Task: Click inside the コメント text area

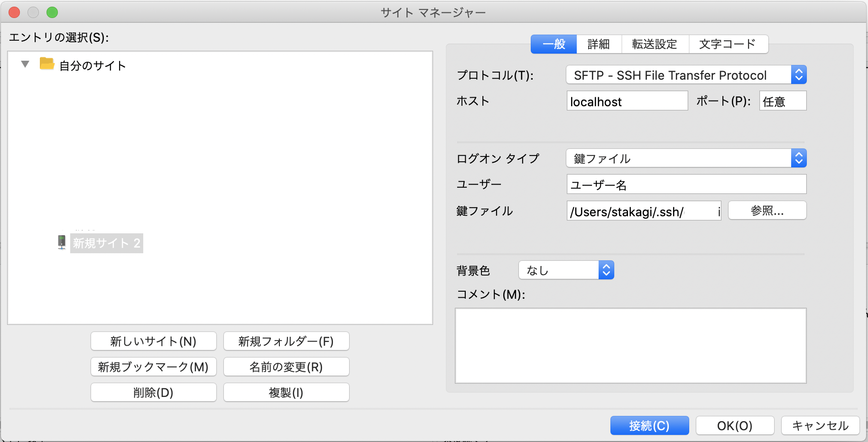Action: click(630, 345)
